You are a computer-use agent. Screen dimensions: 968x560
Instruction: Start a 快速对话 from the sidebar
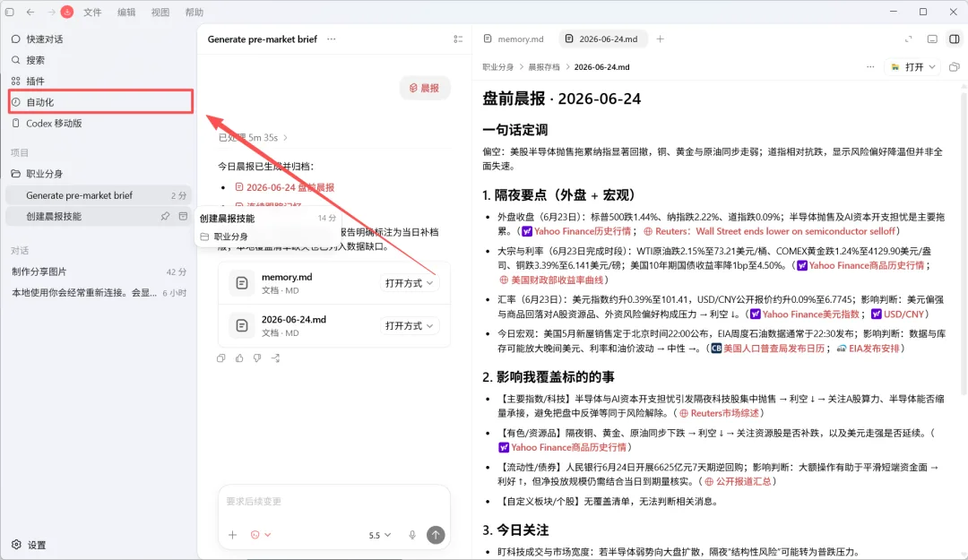(x=100, y=39)
